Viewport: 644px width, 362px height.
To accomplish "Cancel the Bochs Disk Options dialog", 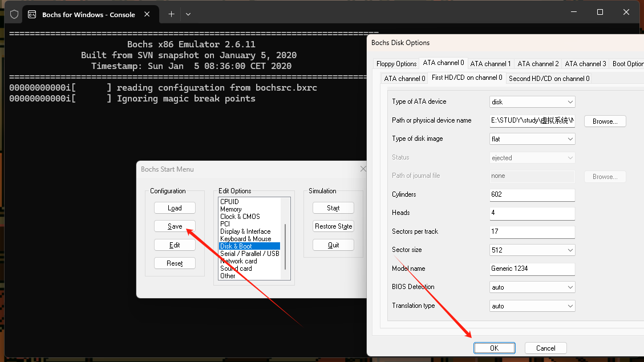I will coord(545,348).
